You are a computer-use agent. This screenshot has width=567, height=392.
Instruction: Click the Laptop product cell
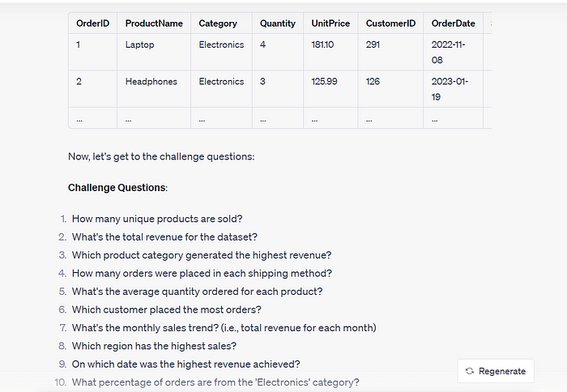[x=139, y=45]
